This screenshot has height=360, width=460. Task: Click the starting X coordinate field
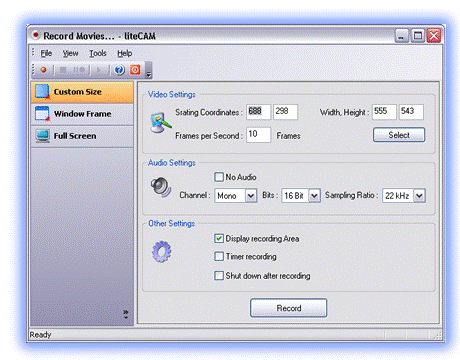tap(258, 112)
